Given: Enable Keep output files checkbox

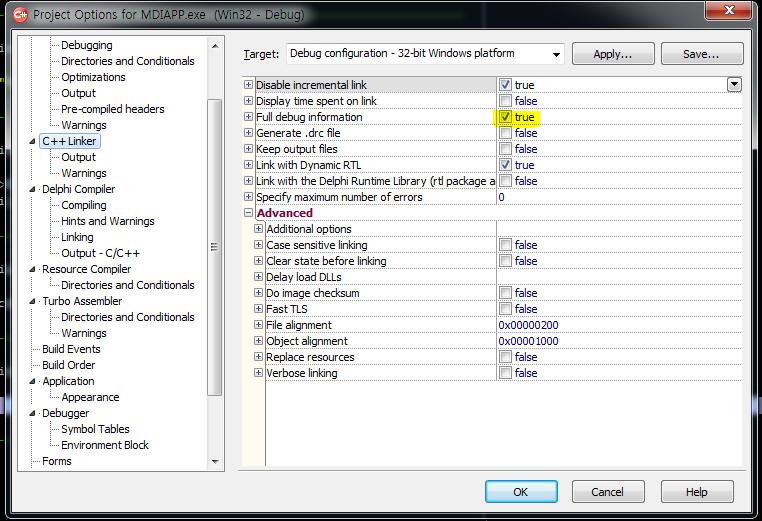Looking at the screenshot, I should click(x=506, y=149).
